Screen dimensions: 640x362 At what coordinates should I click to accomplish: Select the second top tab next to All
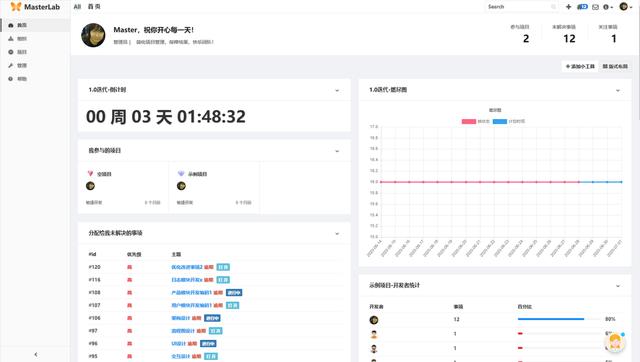point(94,7)
